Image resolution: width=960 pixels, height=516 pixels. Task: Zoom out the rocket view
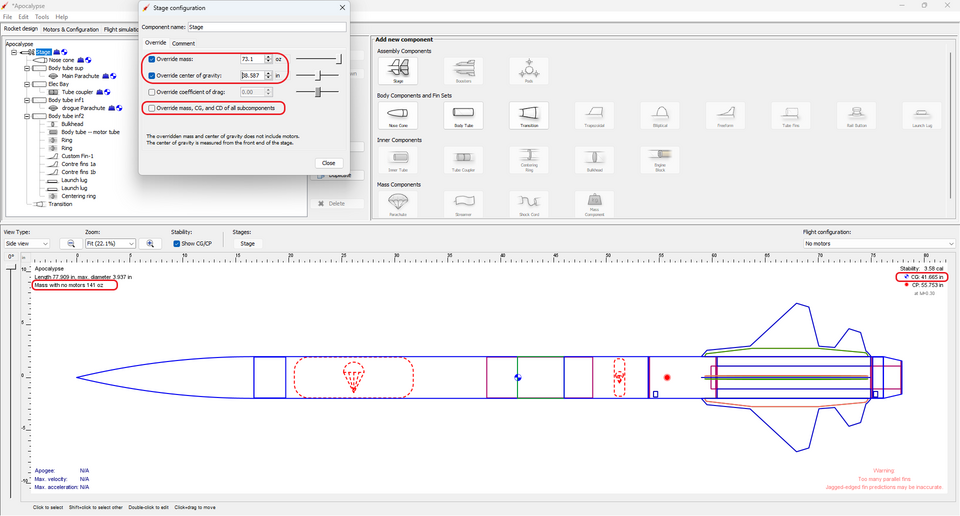coord(71,244)
